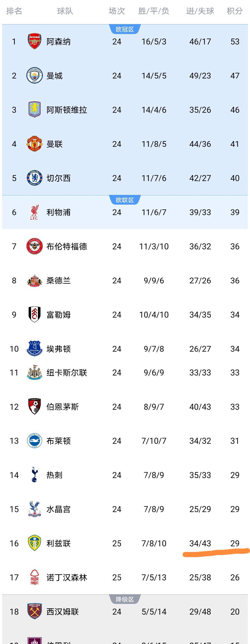Image resolution: width=250 pixels, height=644 pixels.
Task: Click the 降级区 zone label
Action: point(125,600)
